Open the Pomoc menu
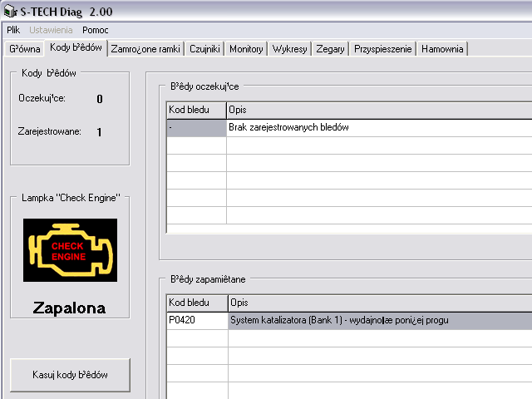The height and width of the screenshot is (399, 532). coord(95,30)
